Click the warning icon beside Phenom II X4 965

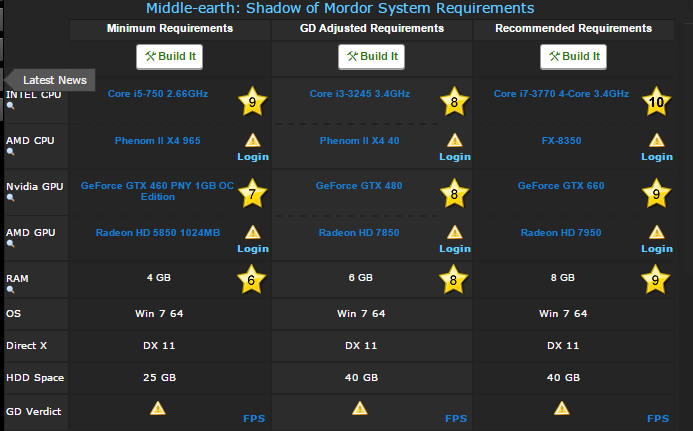[x=253, y=141]
